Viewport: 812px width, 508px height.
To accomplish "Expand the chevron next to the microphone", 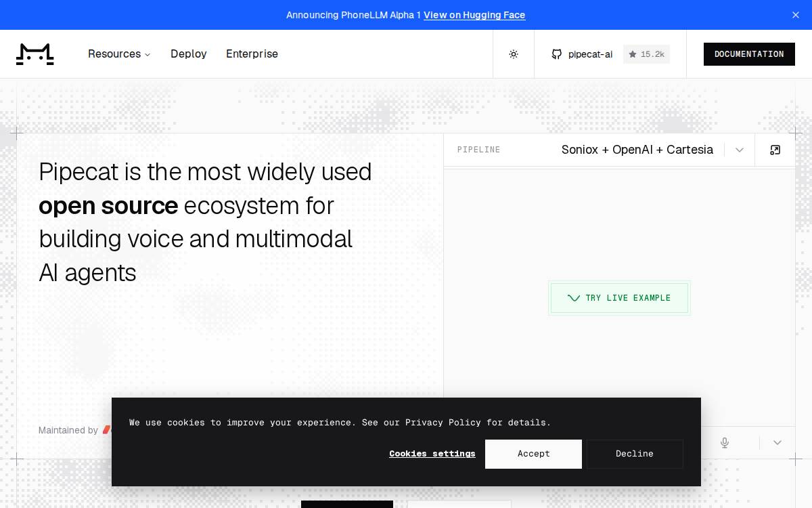I will (x=777, y=443).
